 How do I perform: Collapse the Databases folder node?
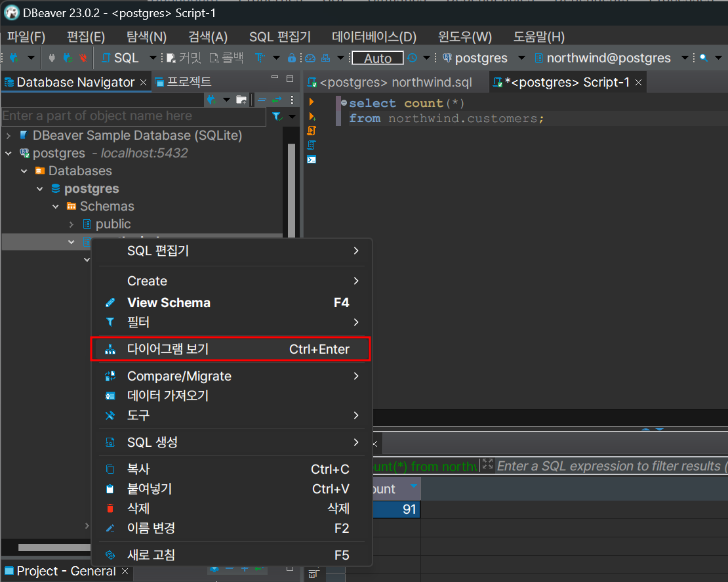(24, 171)
